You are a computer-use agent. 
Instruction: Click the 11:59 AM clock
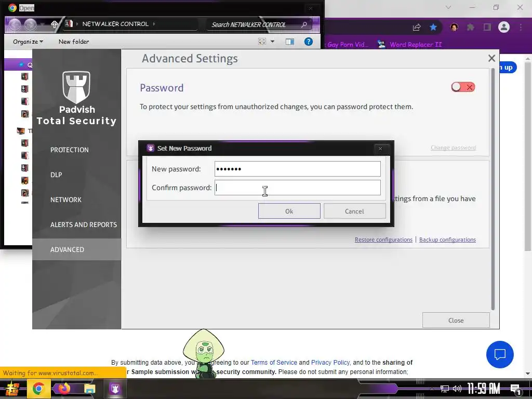484,389
